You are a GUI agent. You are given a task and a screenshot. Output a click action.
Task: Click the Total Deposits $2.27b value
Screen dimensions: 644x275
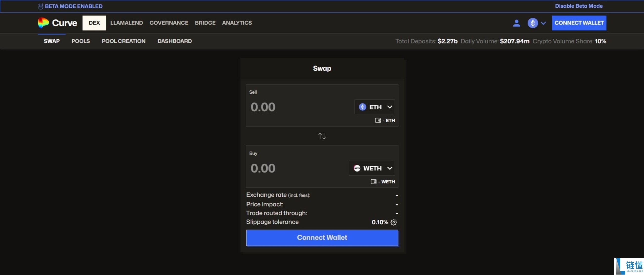pyautogui.click(x=448, y=41)
